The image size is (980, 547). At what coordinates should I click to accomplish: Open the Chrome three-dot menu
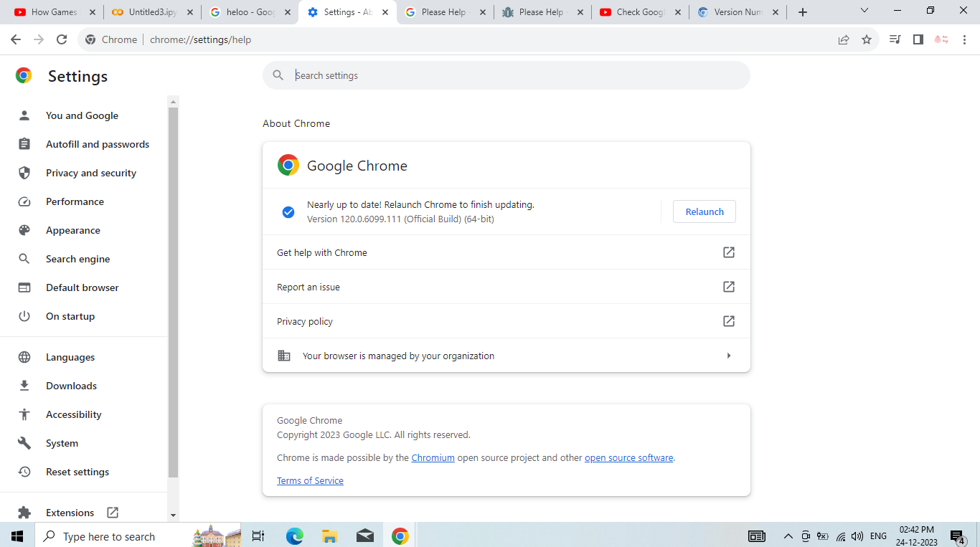pos(964,39)
